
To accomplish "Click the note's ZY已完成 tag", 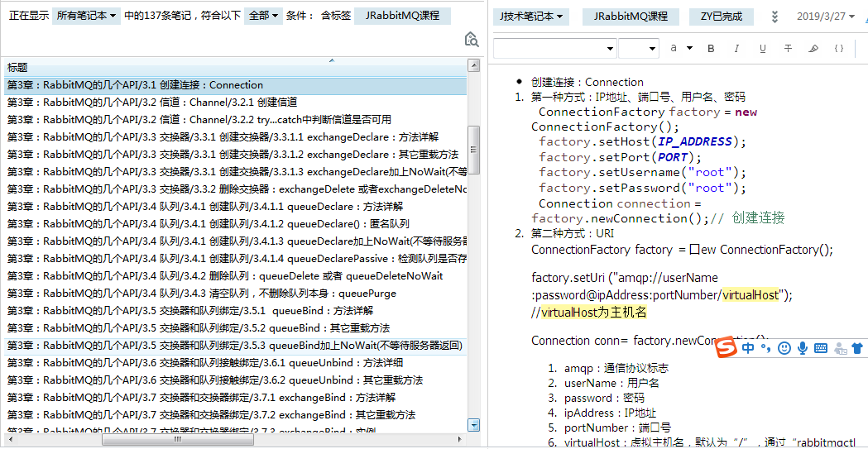I will coord(722,17).
